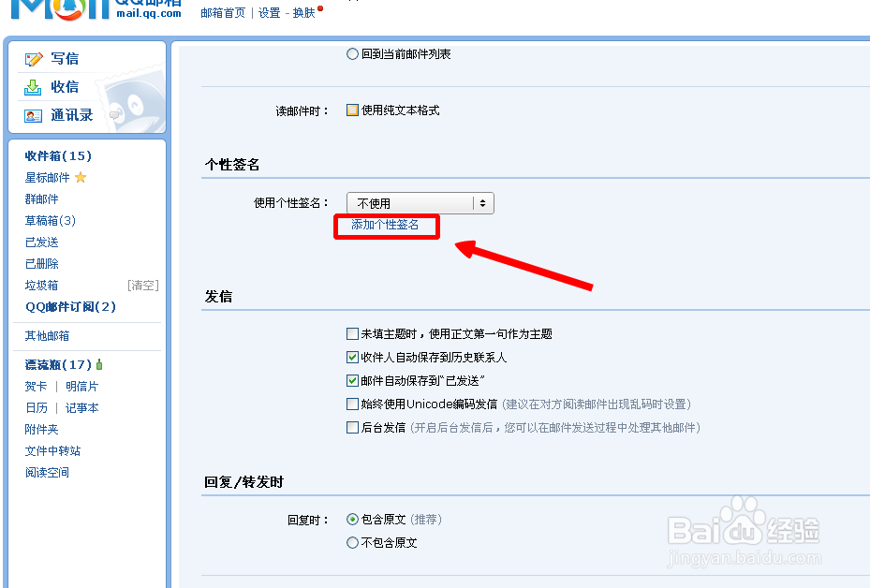This screenshot has width=870, height=588.
Task: Enable the 后台发信 option
Action: click(x=352, y=427)
